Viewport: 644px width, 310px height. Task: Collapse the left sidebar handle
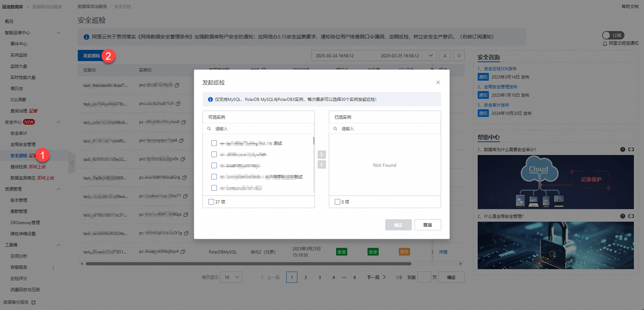(x=72, y=163)
